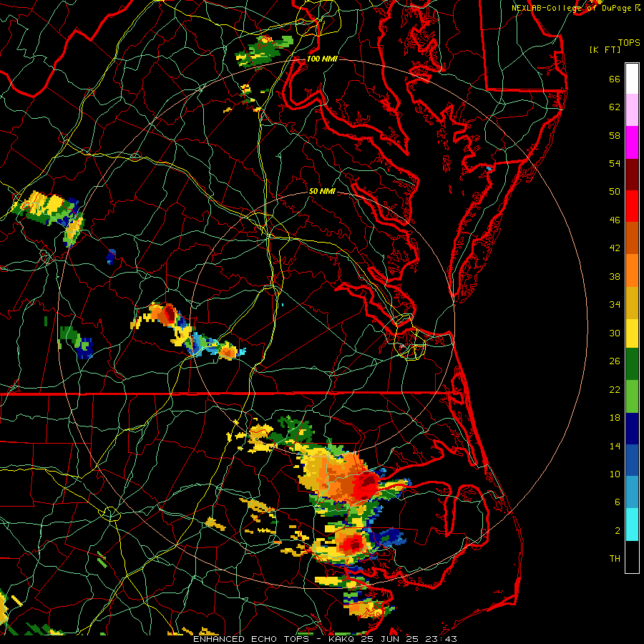Click the '26' legend value
644x644 pixels.
615,361
